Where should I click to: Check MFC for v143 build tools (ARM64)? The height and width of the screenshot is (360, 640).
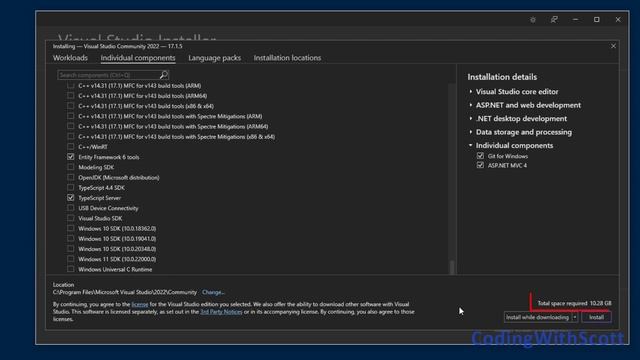point(71,96)
